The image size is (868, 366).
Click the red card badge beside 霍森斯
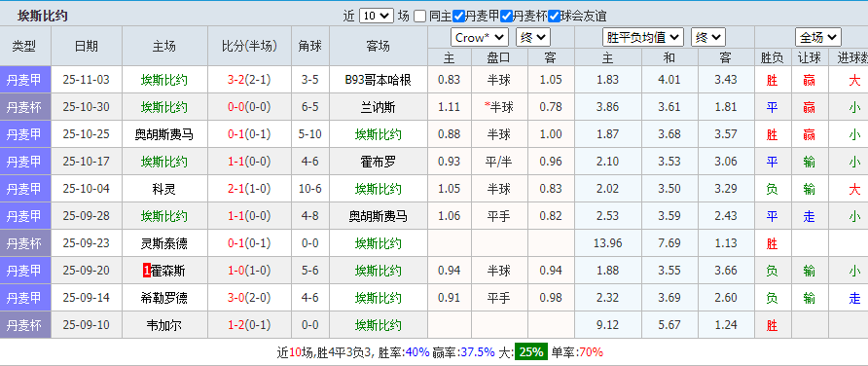pyautogui.click(x=147, y=271)
